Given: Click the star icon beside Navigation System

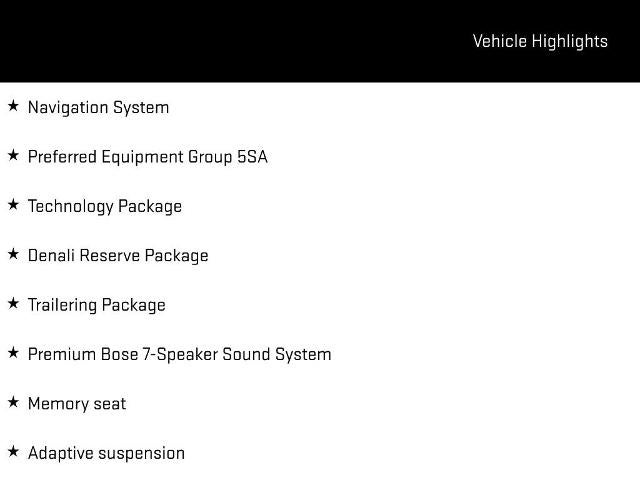Looking at the screenshot, I should (13, 105).
